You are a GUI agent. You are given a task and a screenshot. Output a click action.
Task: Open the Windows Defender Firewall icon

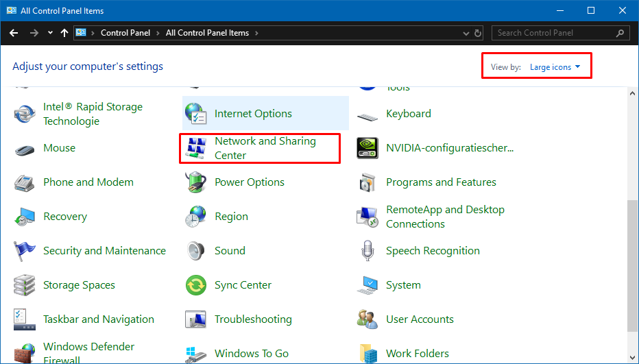(x=25, y=353)
